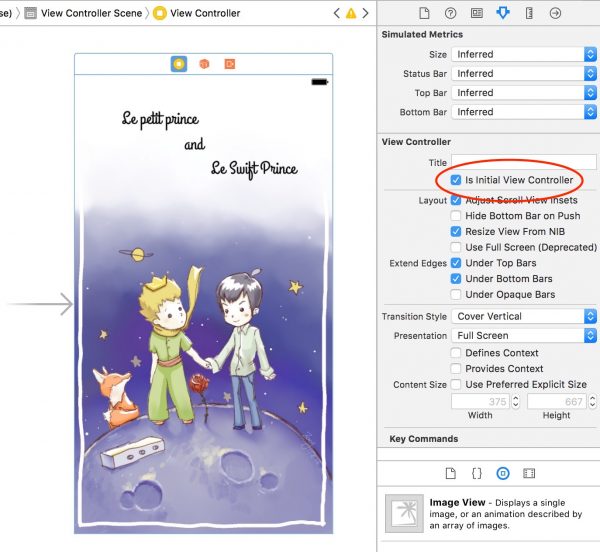Open the Attributes inspector tab
This screenshot has height=552, width=600.
click(502, 13)
